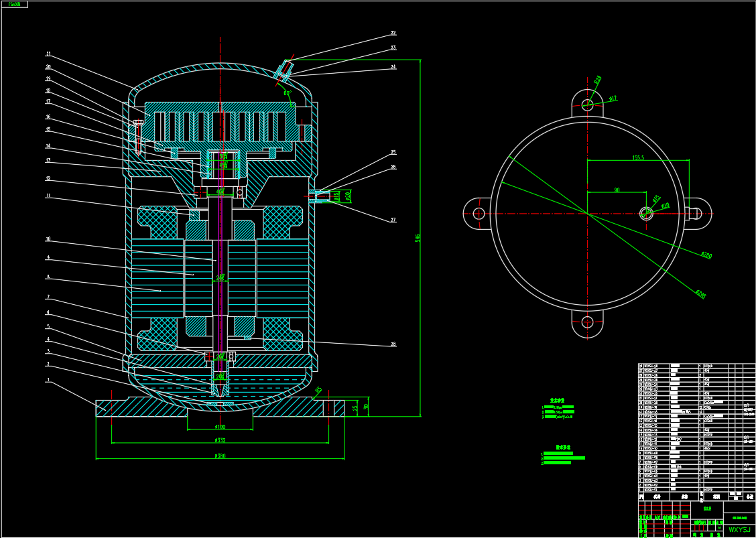Viewport: 756px width, 538px height.
Task: Click the φ332 base dimension text
Action: click(x=220, y=440)
